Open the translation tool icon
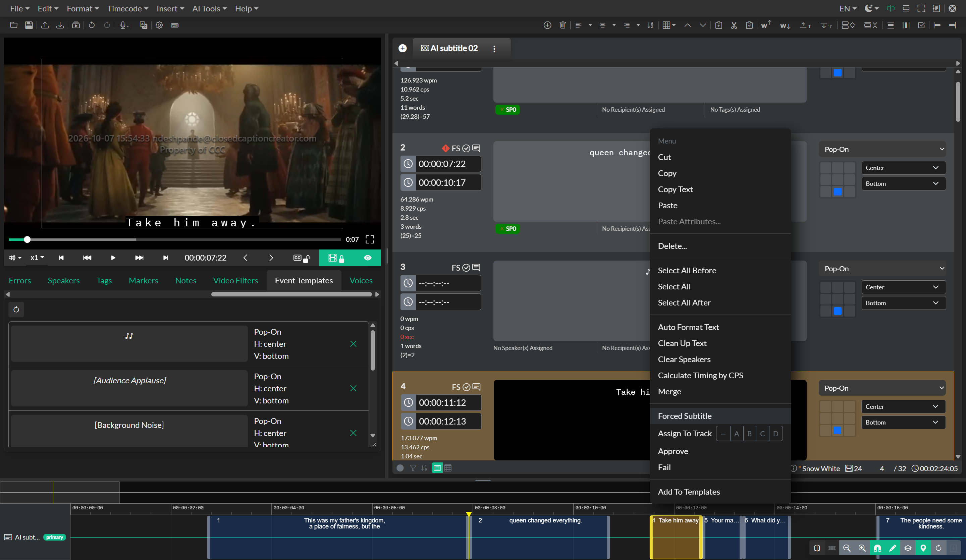The height and width of the screenshot is (560, 966). 143,25
